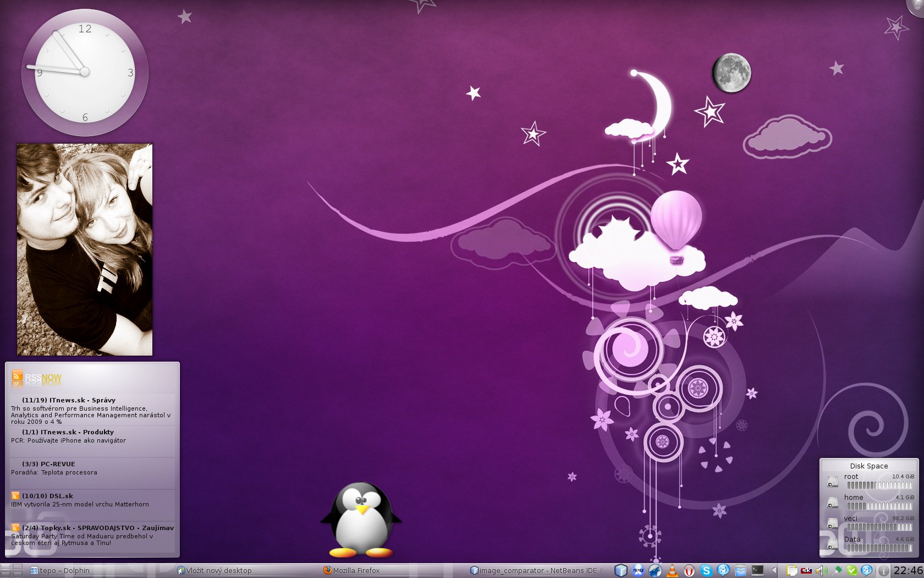Open the file cabinet launcher icon
The image size is (924, 578).
[740, 571]
